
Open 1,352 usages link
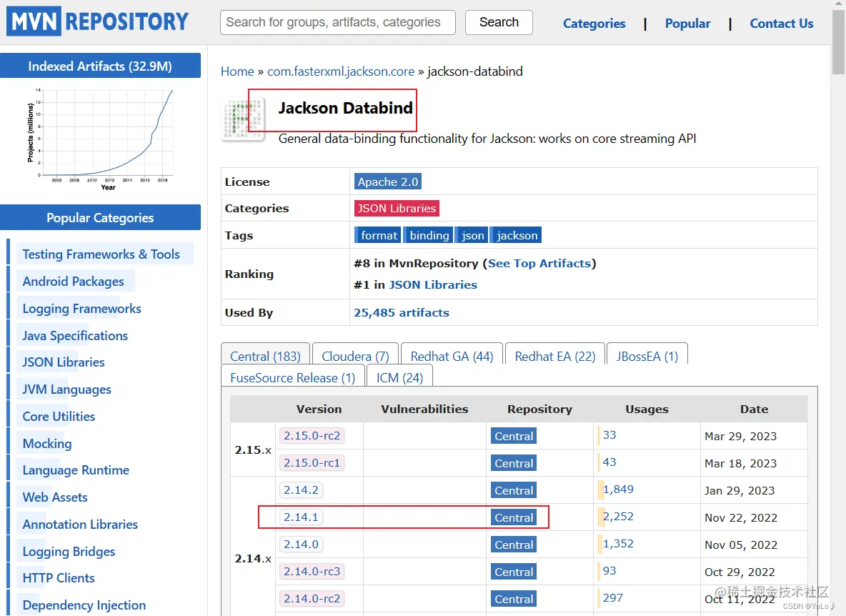[x=618, y=544]
